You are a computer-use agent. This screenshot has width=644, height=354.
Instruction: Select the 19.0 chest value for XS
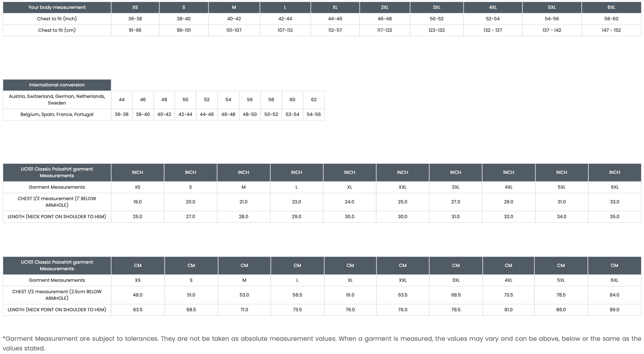[138, 202]
